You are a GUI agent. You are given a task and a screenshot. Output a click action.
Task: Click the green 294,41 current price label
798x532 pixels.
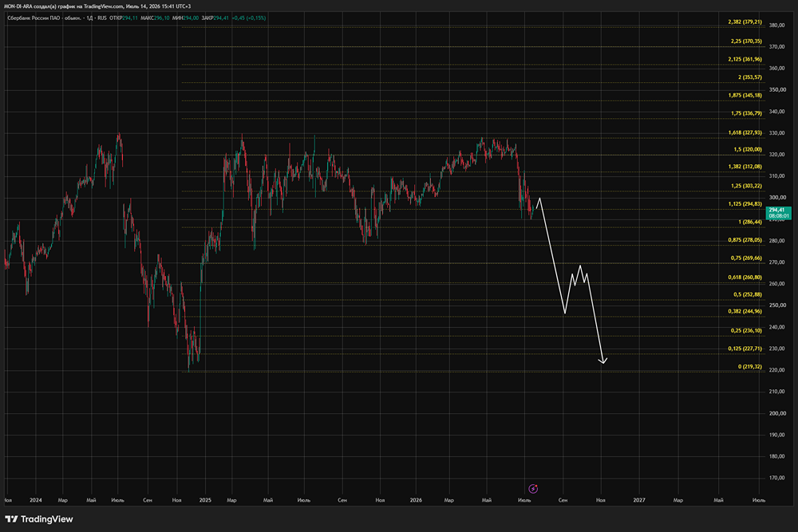click(x=779, y=213)
